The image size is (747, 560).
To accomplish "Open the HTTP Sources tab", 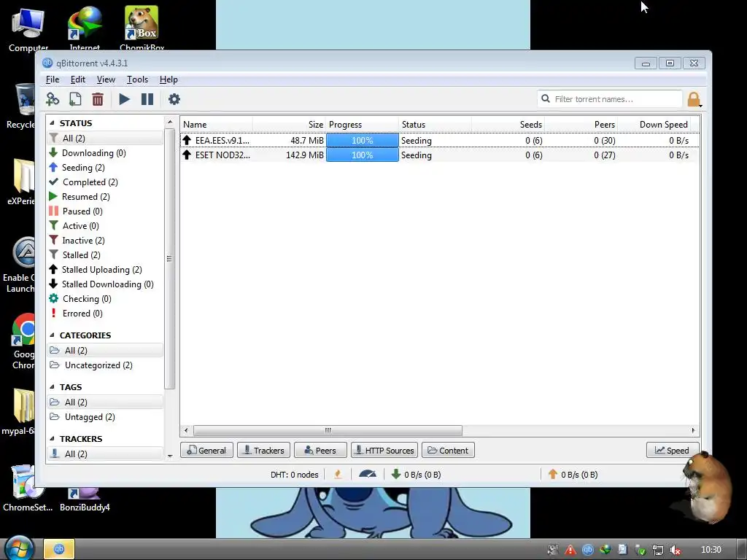I will click(384, 451).
